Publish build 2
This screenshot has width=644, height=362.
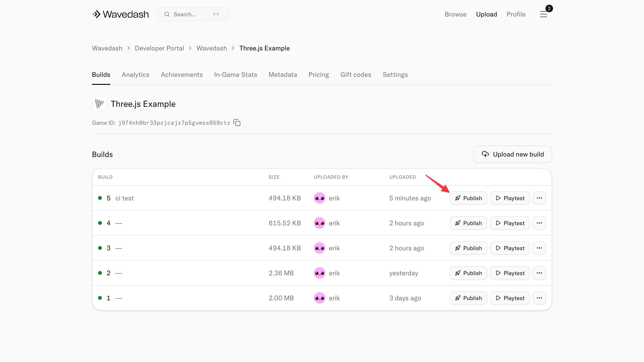[468, 273]
